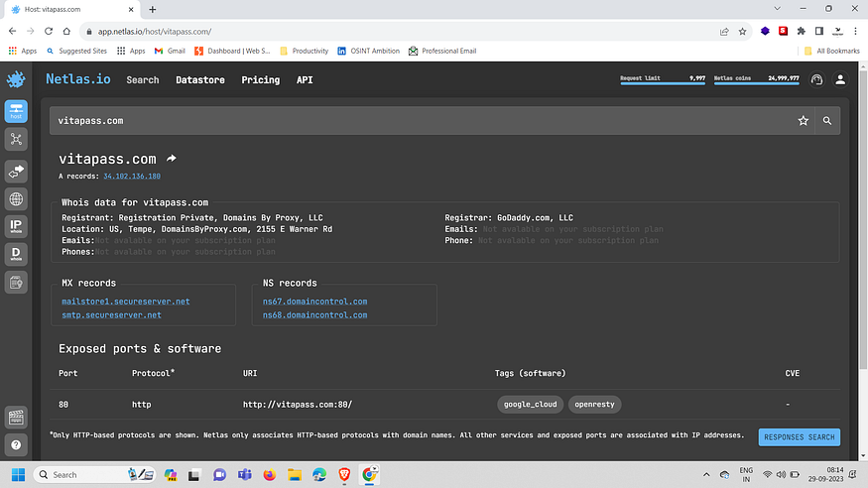This screenshot has height=488, width=868.
Task: Click the Netlas coins progress bar
Action: (757, 83)
